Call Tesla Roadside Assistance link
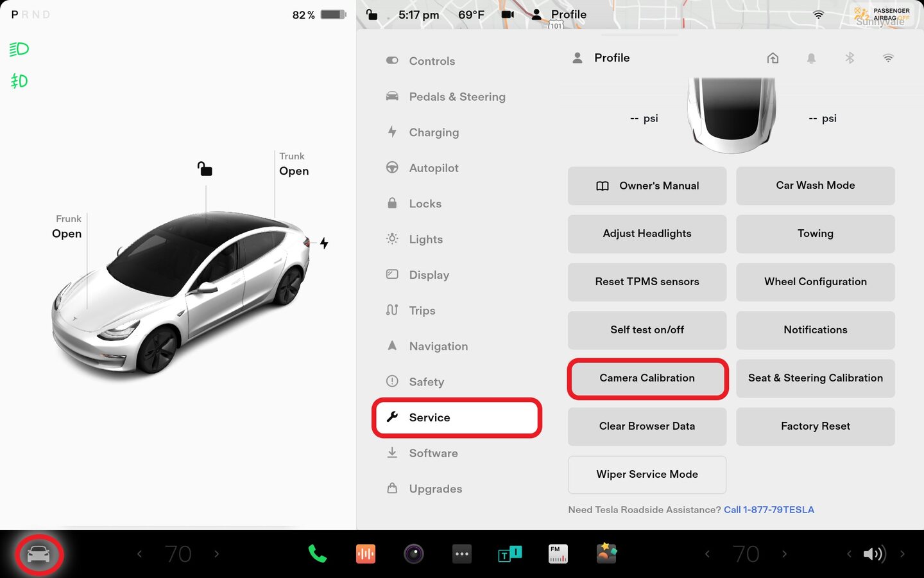Screen dimensions: 924x578 coord(769,510)
